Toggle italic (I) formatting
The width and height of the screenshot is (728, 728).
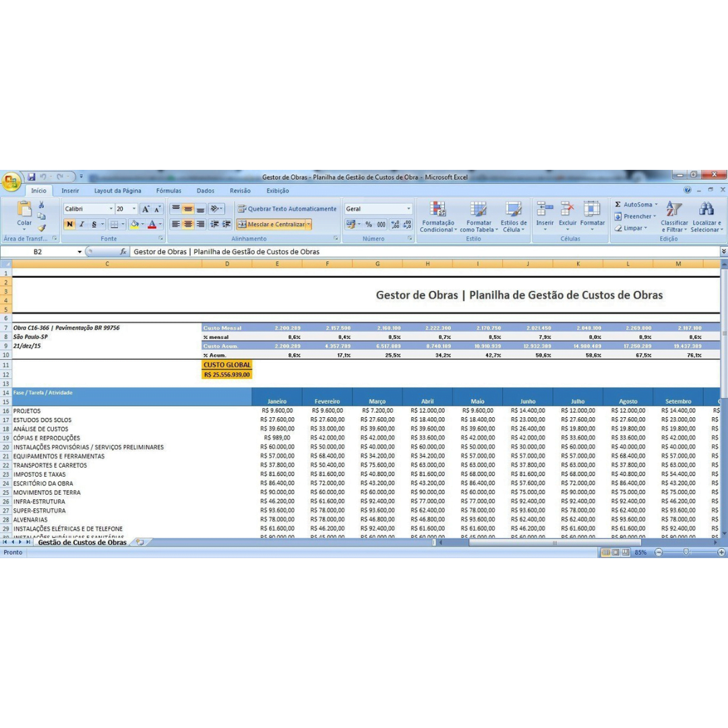[x=82, y=224]
